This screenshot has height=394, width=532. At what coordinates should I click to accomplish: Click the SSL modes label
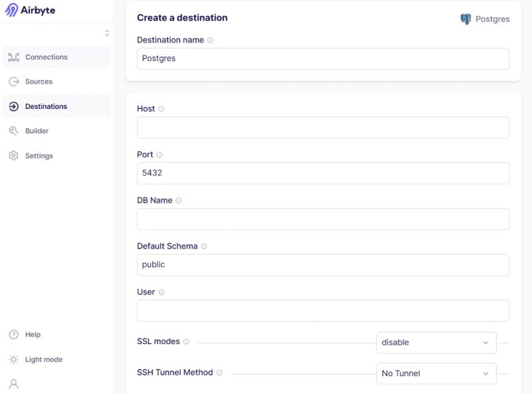pyautogui.click(x=158, y=342)
